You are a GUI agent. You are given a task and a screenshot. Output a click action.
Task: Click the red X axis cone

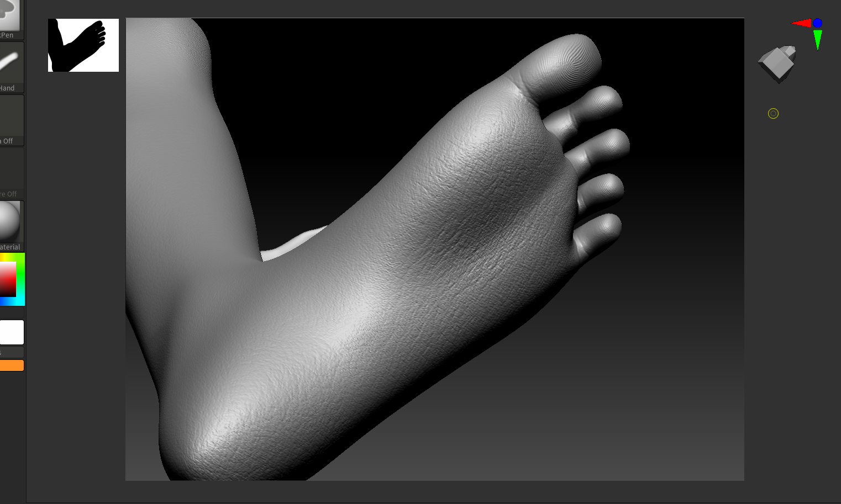[801, 23]
